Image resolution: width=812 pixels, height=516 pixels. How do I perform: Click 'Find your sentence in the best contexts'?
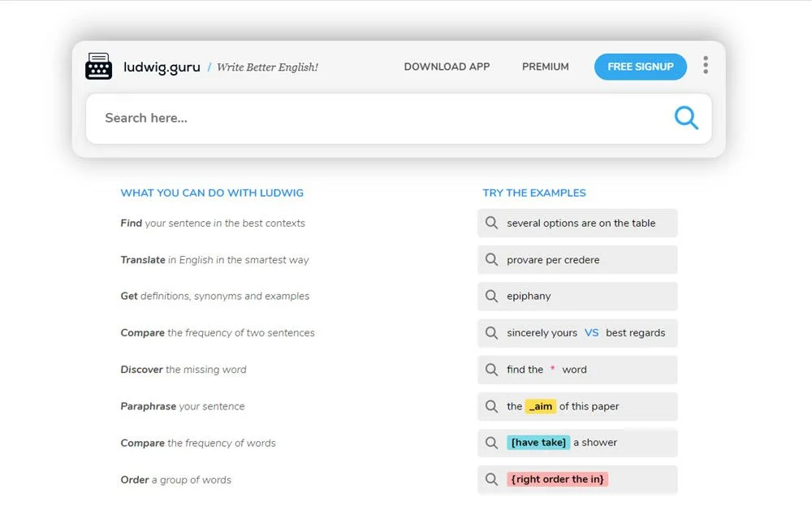(213, 223)
